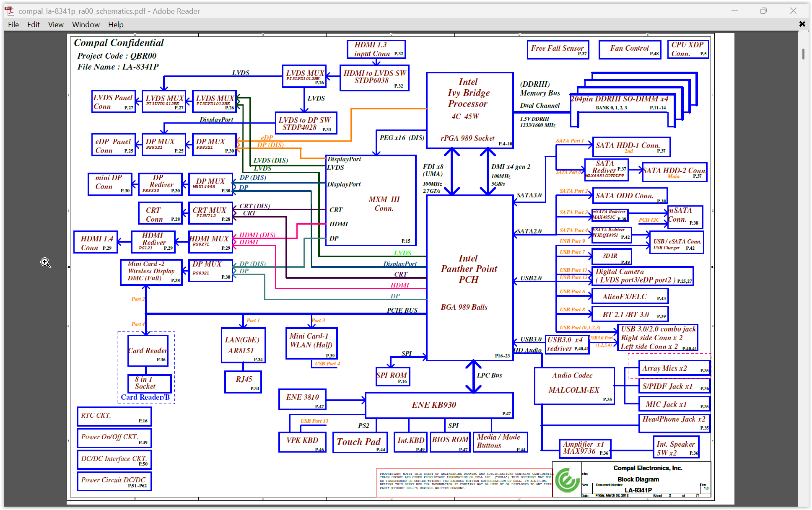Click the 'SPI ROM' block
Image resolution: width=812 pixels, height=510 pixels.
coord(392,376)
